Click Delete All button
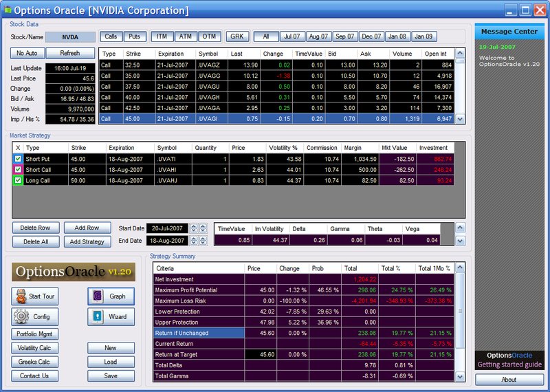 point(36,242)
